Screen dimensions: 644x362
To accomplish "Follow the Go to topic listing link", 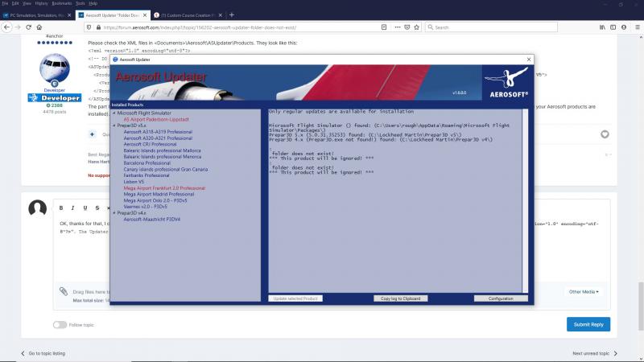I will click(x=43, y=353).
